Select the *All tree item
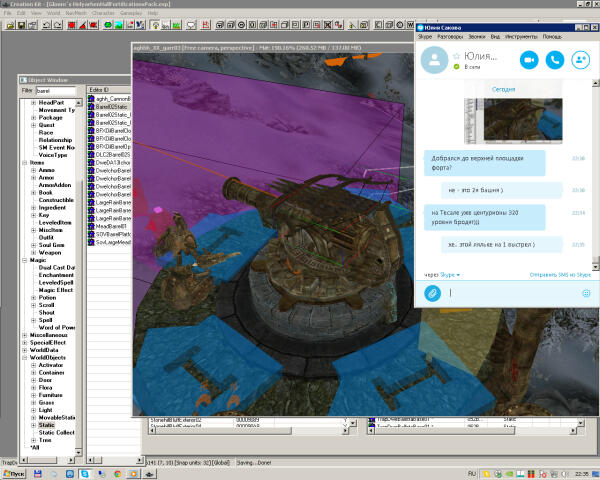The image size is (600, 480). point(35,447)
